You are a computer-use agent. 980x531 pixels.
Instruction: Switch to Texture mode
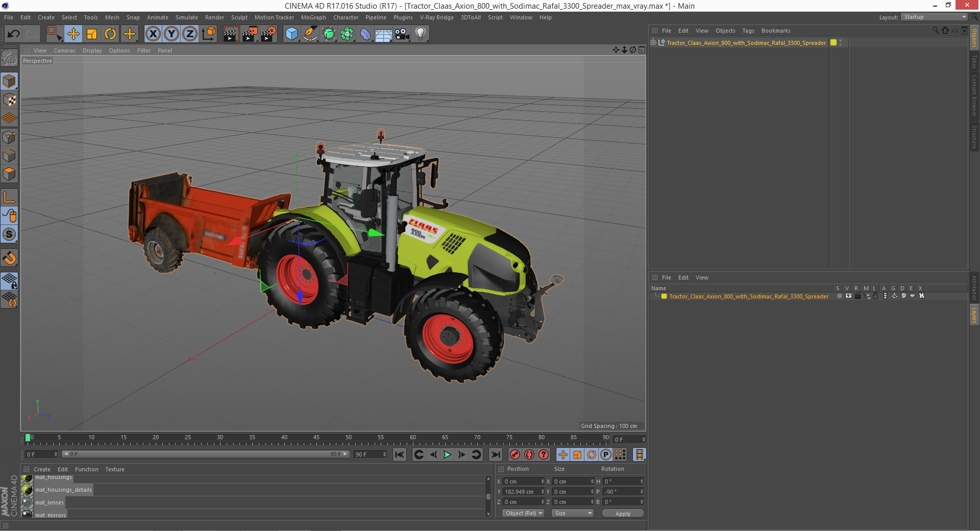(x=9, y=100)
